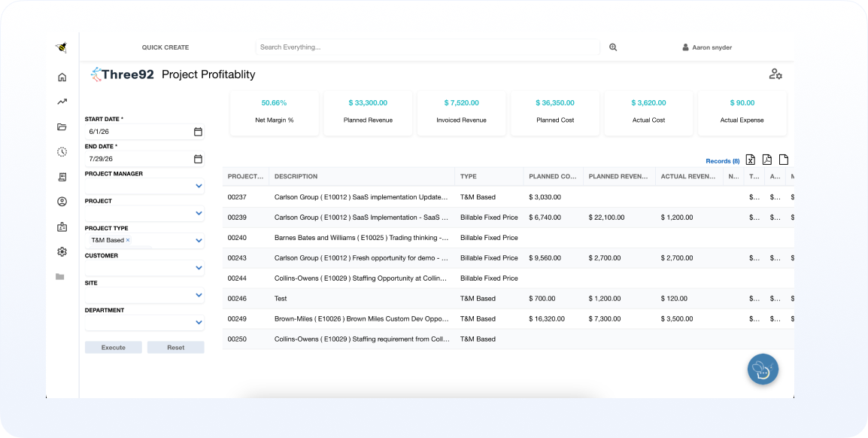Open the chat assistant bubble
This screenshot has height=438, width=868.
pos(763,370)
